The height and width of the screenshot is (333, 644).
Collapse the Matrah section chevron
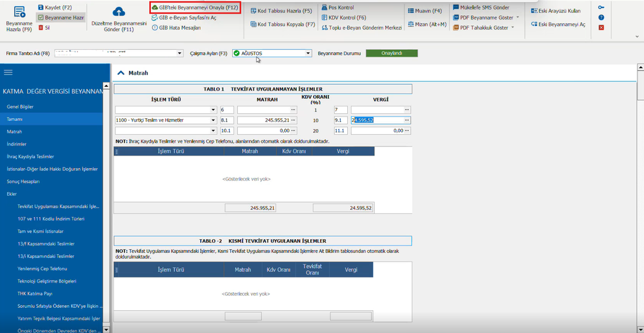pyautogui.click(x=120, y=73)
